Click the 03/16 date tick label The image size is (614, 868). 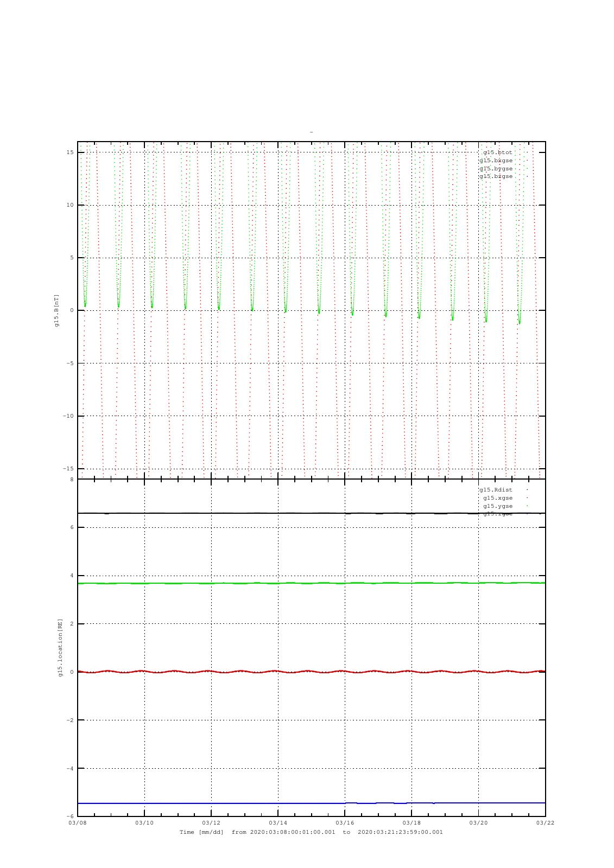coord(345,822)
